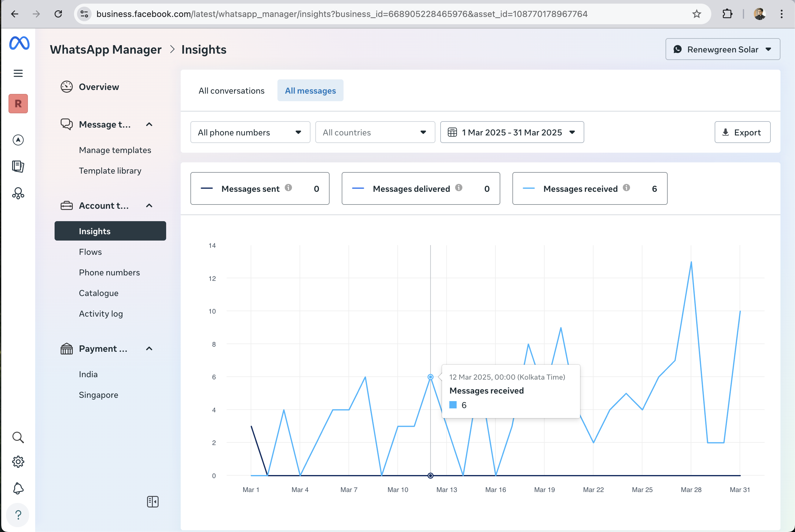This screenshot has height=532, width=795.
Task: Click info icon next to Messages sent
Action: coord(288,188)
